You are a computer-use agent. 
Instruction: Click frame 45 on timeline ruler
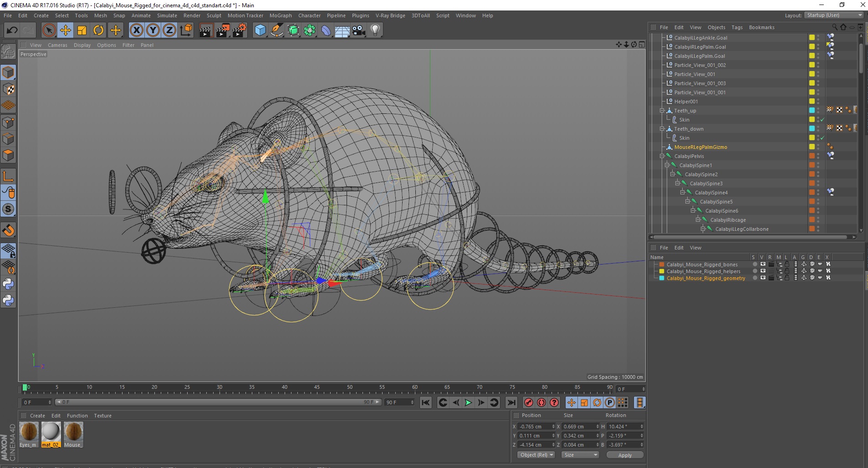click(317, 388)
